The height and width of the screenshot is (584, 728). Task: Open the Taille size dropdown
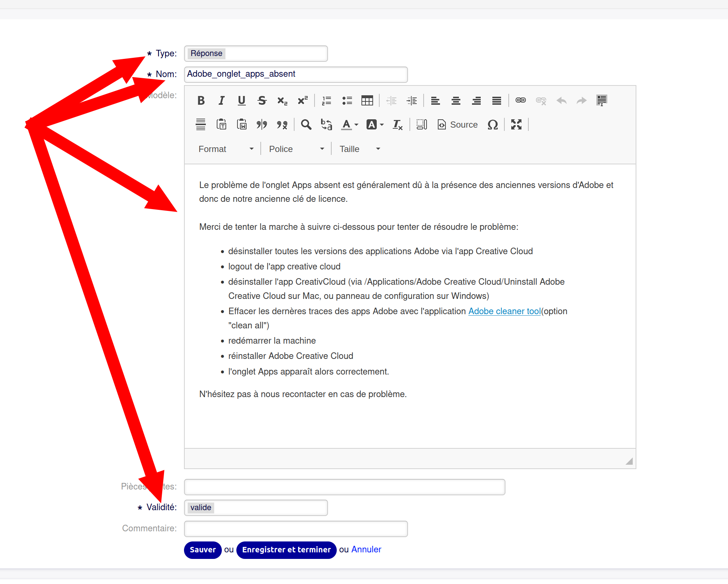click(x=359, y=149)
